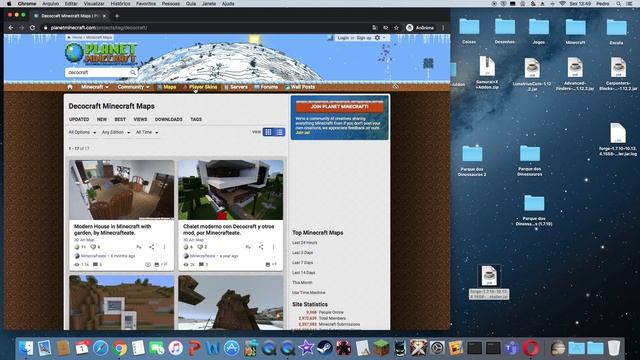Show top maps This Month
Image resolution: width=640 pixels, height=360 pixels.
click(302, 282)
